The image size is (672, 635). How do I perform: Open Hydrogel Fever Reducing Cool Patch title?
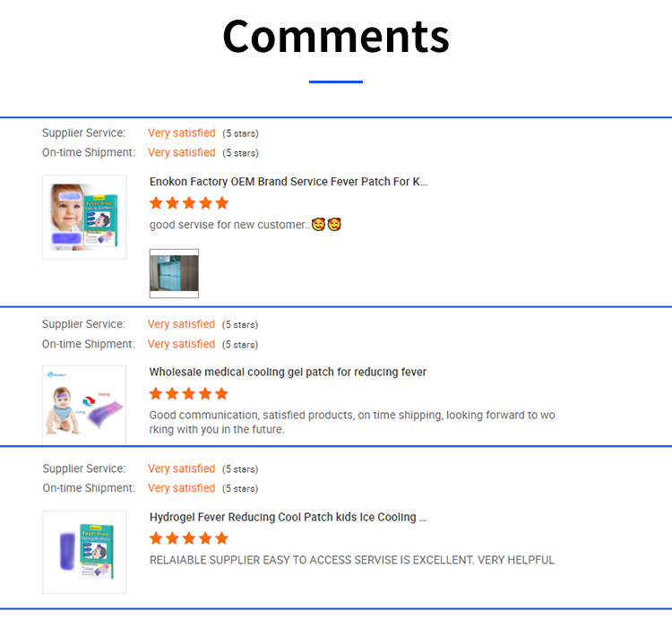(x=288, y=518)
